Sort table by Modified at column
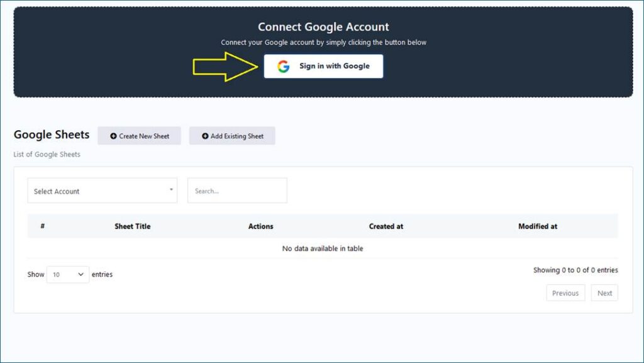 [x=537, y=226]
